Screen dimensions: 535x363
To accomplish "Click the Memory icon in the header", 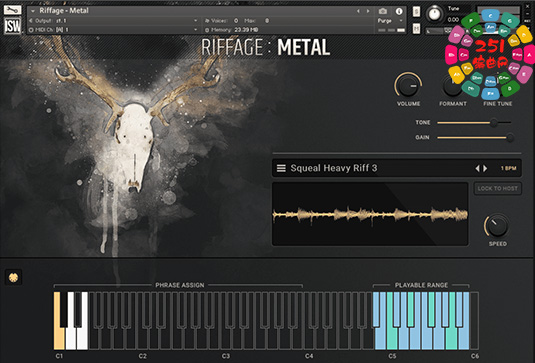I will point(207,30).
